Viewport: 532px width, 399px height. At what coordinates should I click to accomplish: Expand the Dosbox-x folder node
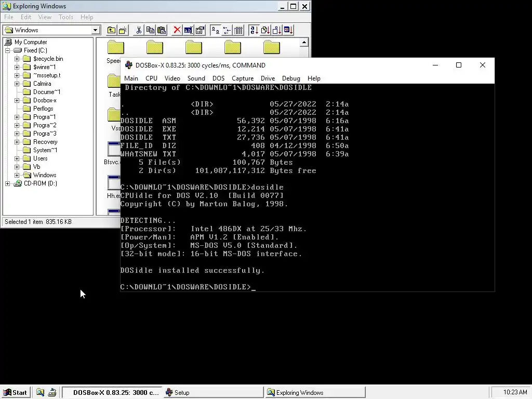[x=17, y=100]
